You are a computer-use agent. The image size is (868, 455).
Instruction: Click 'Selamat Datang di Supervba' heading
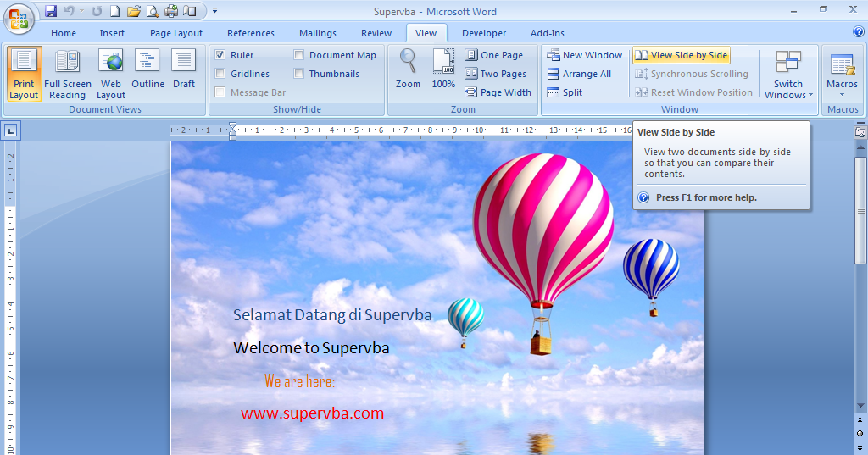[332, 315]
